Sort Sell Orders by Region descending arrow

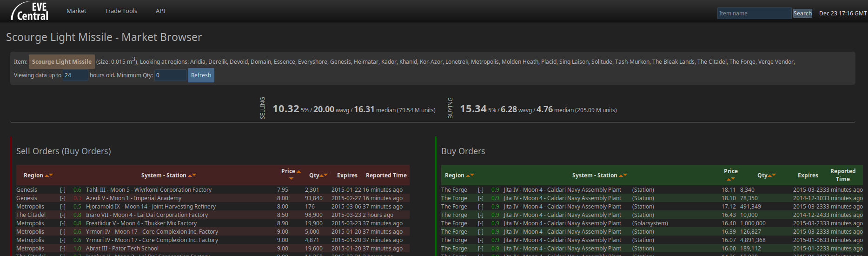tap(51, 175)
